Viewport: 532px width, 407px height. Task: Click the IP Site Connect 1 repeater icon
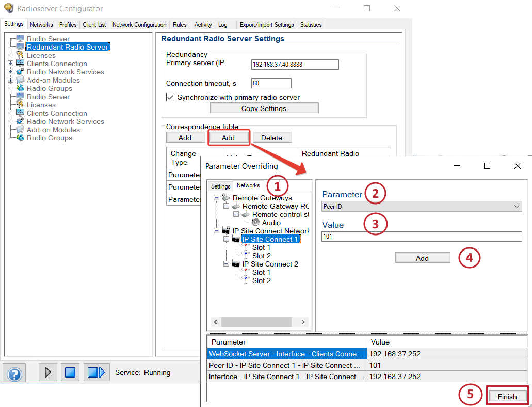pyautogui.click(x=236, y=239)
